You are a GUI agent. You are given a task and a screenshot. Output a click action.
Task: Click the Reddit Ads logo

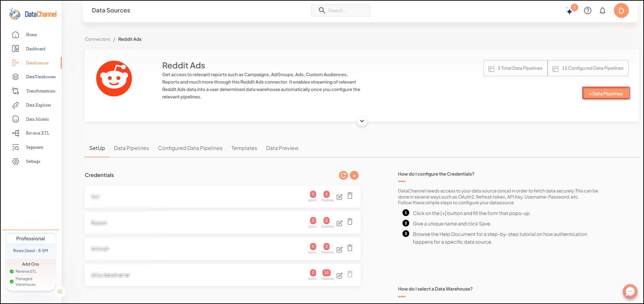pyautogui.click(x=114, y=79)
